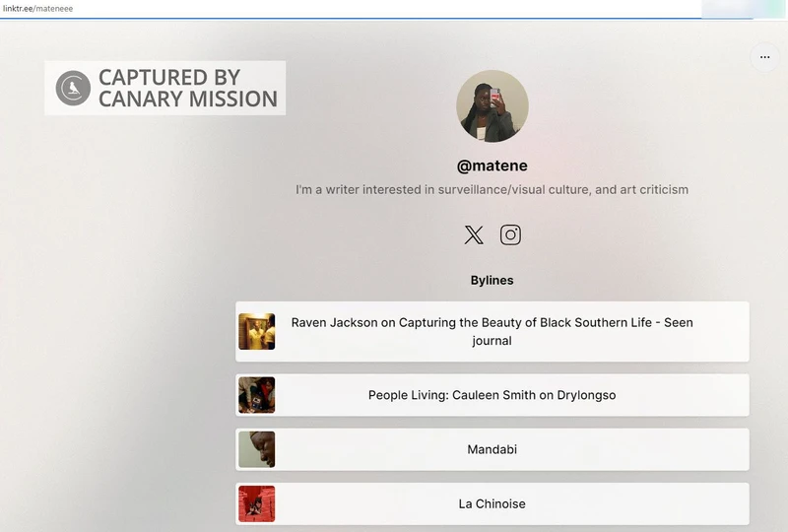Viewport: 788px width, 532px height.
Task: Click the Raven Jackson article thumbnail
Action: coord(256,332)
